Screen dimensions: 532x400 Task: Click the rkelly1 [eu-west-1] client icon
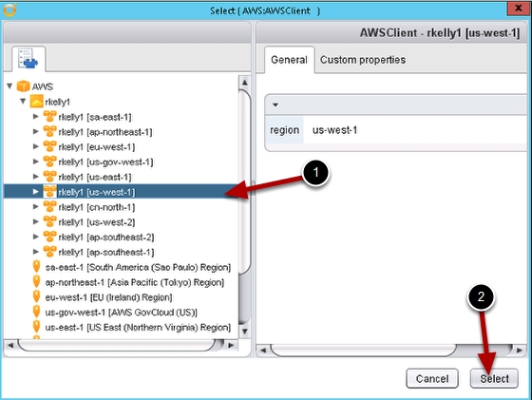click(x=49, y=146)
